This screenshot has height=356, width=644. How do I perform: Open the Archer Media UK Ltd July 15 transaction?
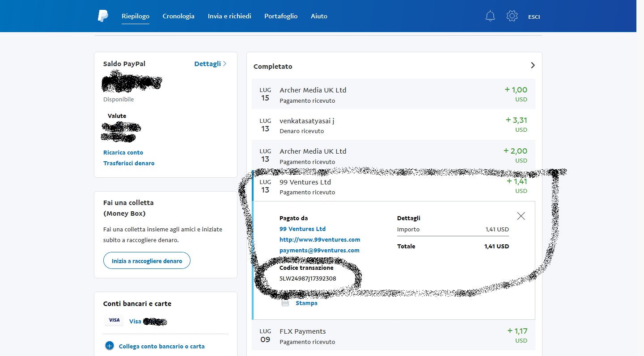[393, 94]
